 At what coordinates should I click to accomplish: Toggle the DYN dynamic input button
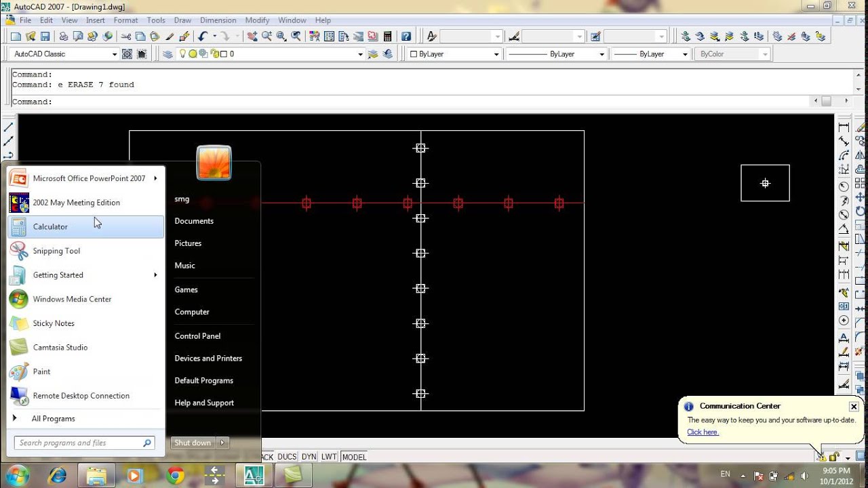[309, 457]
